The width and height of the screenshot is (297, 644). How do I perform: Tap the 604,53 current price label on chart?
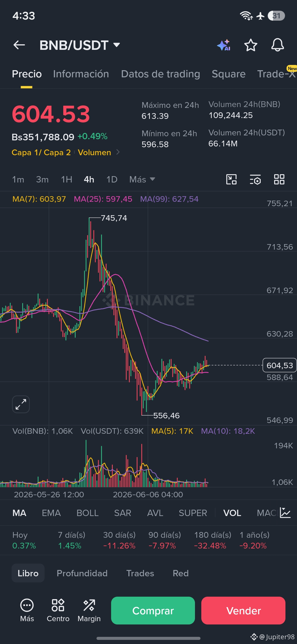click(x=280, y=365)
